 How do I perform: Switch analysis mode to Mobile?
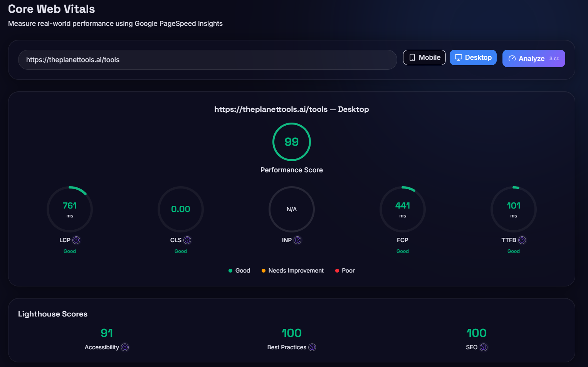(424, 57)
